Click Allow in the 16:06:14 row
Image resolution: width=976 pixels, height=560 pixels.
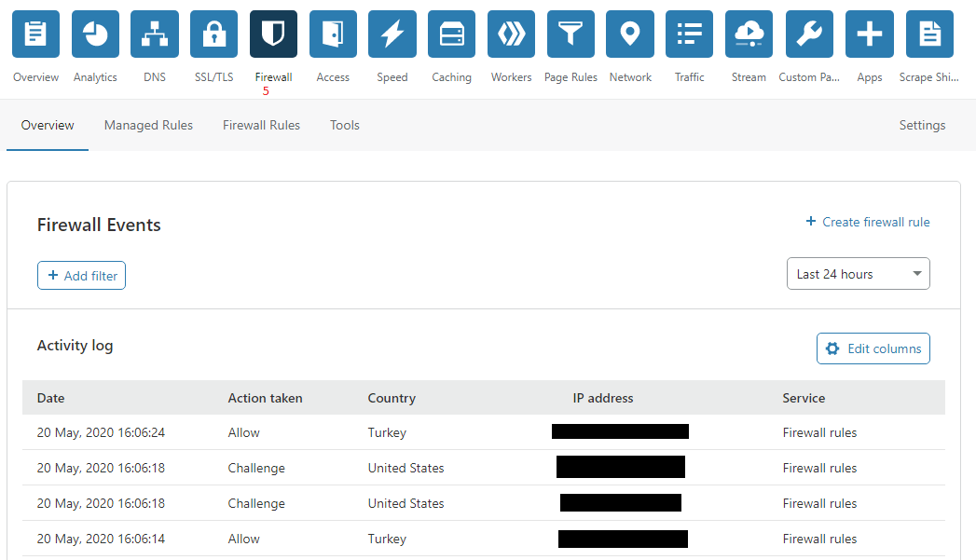pos(243,539)
